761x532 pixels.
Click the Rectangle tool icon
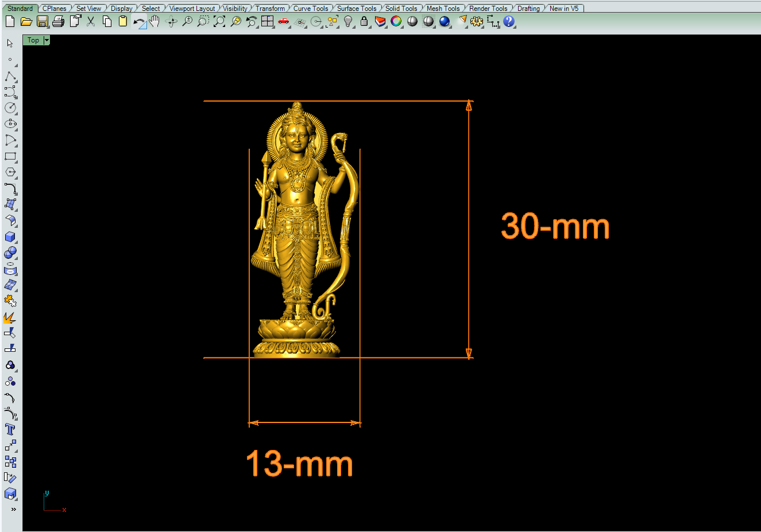tap(10, 156)
